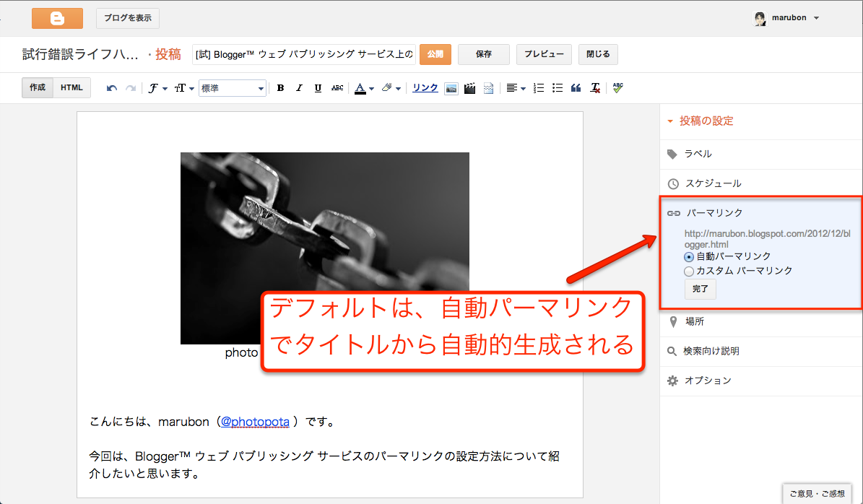Redo the last undone edit
Viewport: 863px width, 504px height.
click(131, 88)
